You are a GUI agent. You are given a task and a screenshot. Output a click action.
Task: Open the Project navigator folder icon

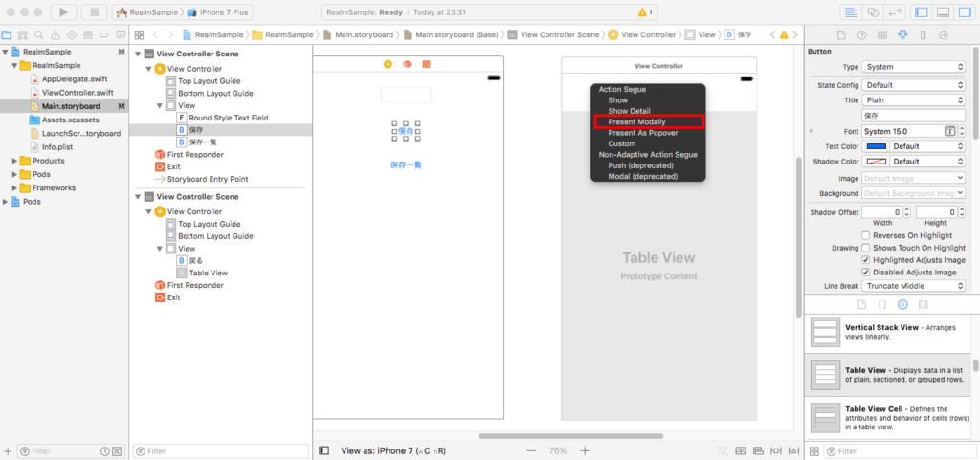tap(7, 35)
